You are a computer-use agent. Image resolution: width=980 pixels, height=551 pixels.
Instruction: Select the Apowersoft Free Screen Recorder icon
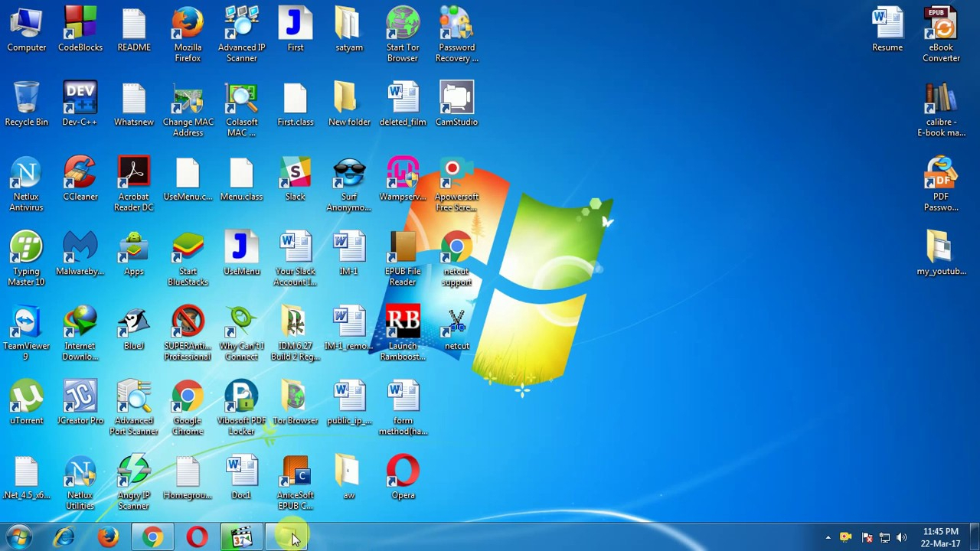tap(456, 184)
